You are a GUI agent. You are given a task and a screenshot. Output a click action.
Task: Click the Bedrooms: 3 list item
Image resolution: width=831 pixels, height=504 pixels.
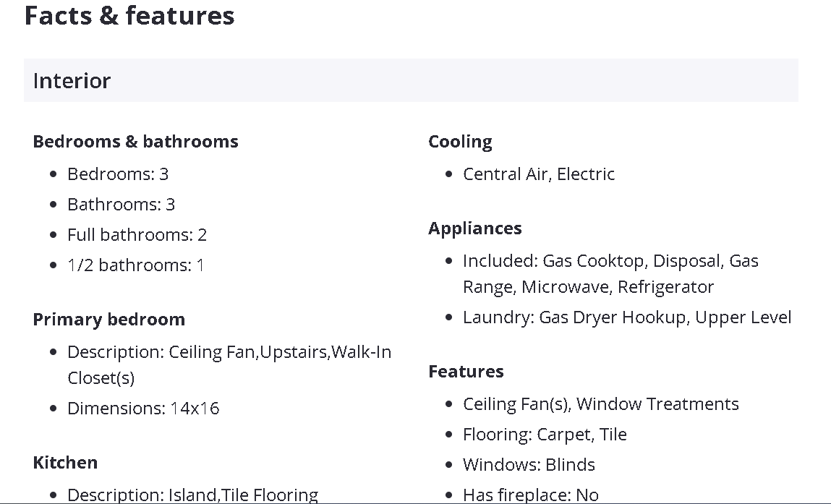118,174
